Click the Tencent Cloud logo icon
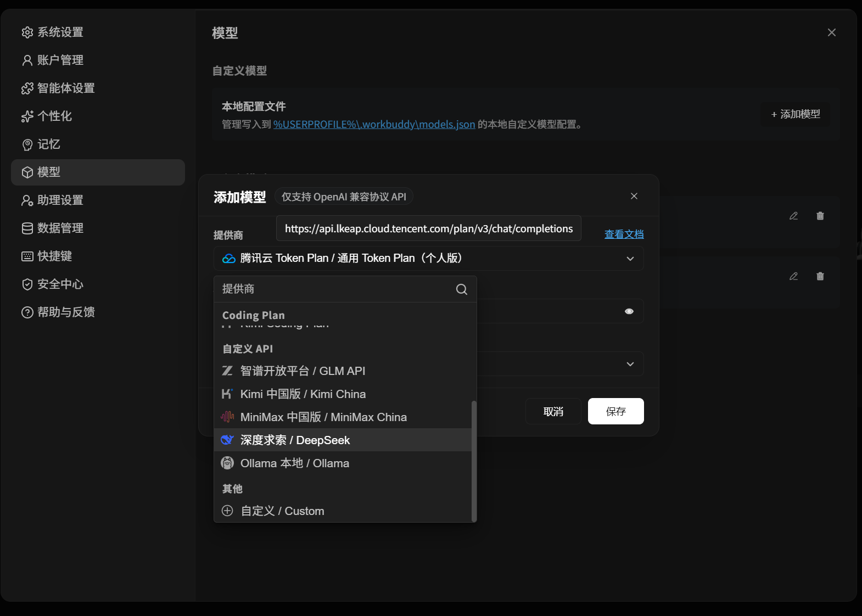862x616 pixels. coord(229,259)
